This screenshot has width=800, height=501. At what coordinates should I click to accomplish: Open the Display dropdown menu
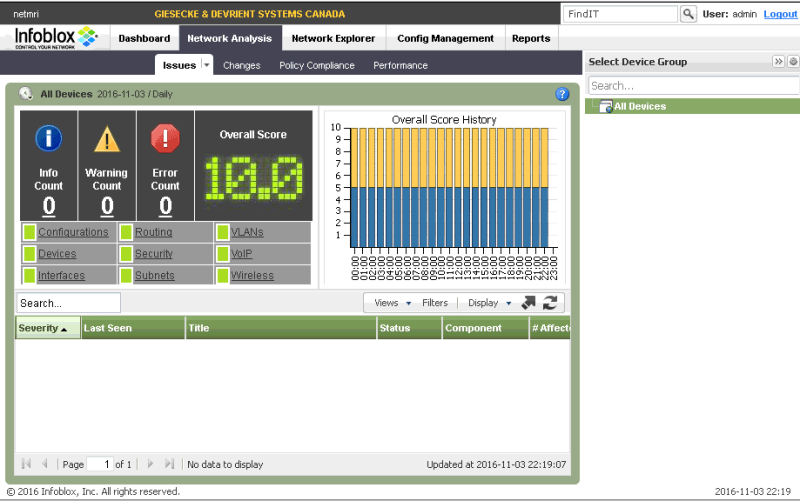point(489,303)
